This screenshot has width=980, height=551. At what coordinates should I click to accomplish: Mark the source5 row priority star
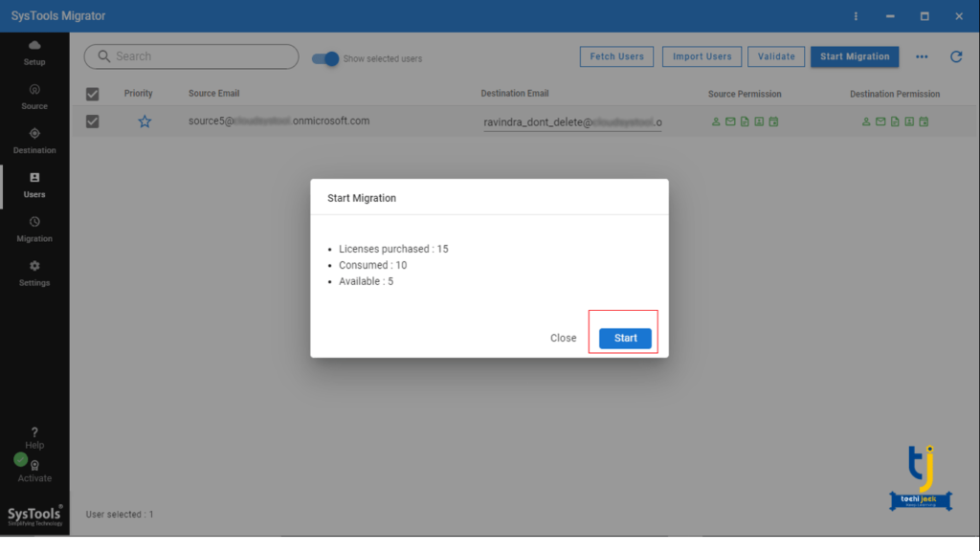pyautogui.click(x=145, y=121)
